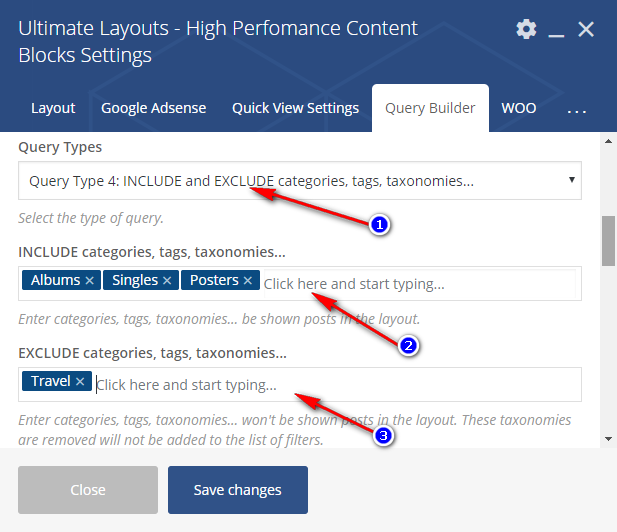This screenshot has width=617, height=532.
Task: Minimize the settings panel
Action: click(556, 30)
